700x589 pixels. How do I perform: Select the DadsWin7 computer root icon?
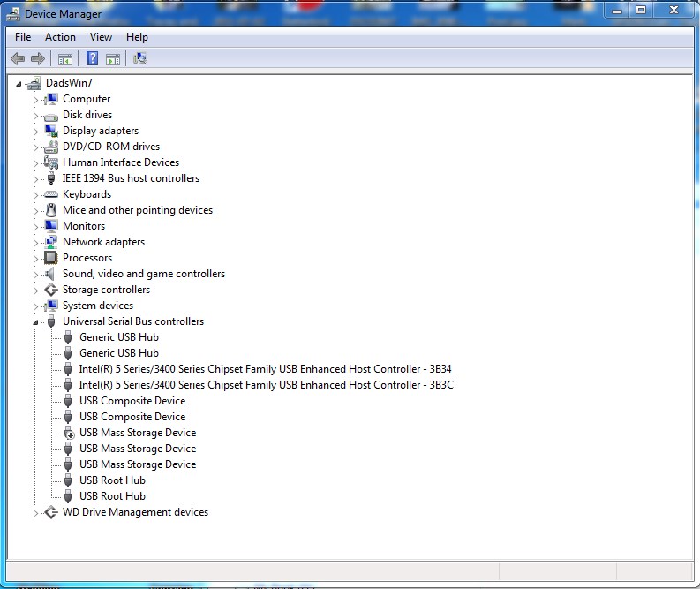tap(34, 83)
